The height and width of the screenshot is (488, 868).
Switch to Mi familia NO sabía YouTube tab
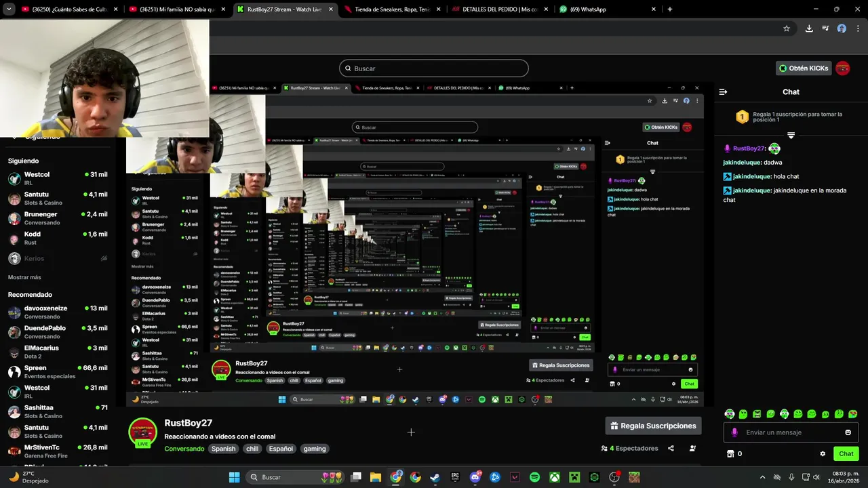[178, 9]
